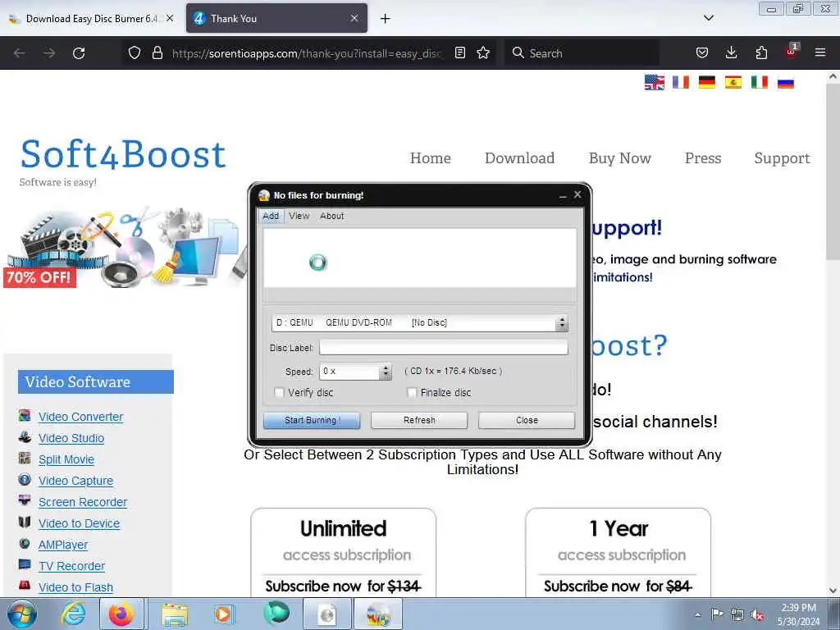This screenshot has height=630, width=840.
Task: Open Windows Explorer folder on taskbar
Action: click(174, 614)
